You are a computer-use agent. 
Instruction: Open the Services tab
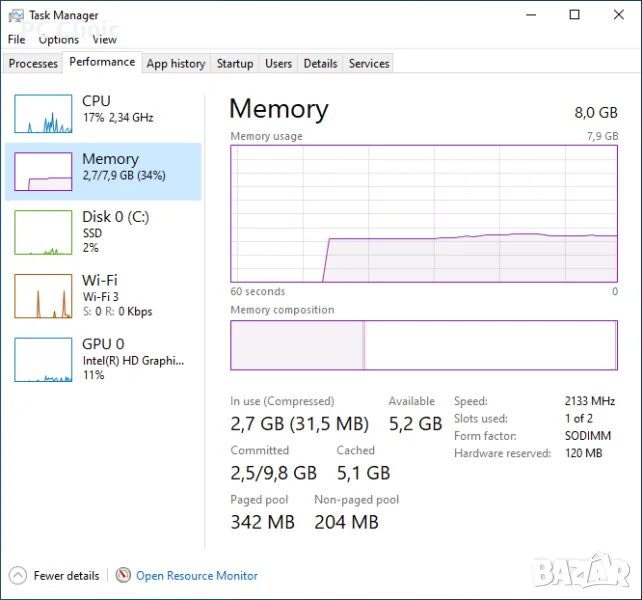(x=368, y=63)
